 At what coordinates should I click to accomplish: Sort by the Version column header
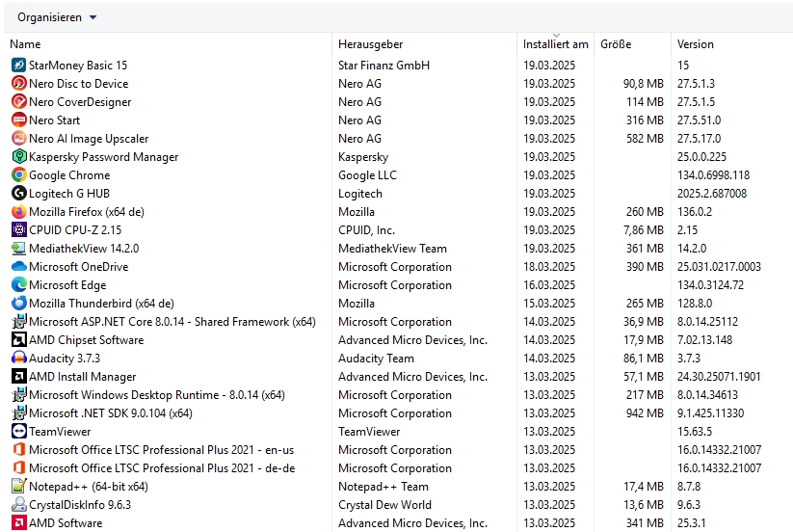click(696, 44)
